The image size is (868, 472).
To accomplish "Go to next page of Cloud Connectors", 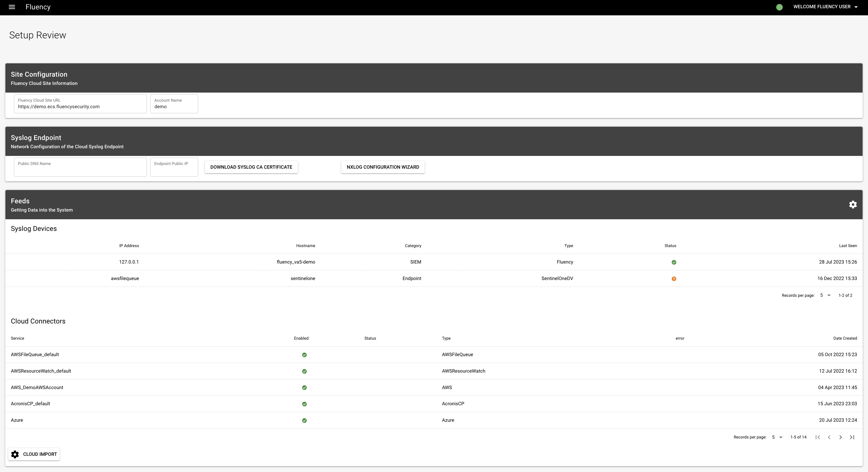I will (x=840, y=437).
